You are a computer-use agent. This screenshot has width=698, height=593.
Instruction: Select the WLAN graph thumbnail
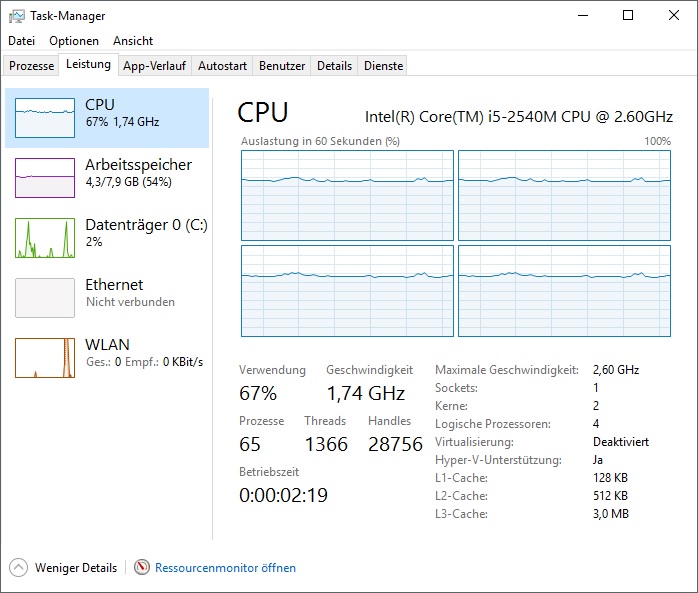(45, 358)
